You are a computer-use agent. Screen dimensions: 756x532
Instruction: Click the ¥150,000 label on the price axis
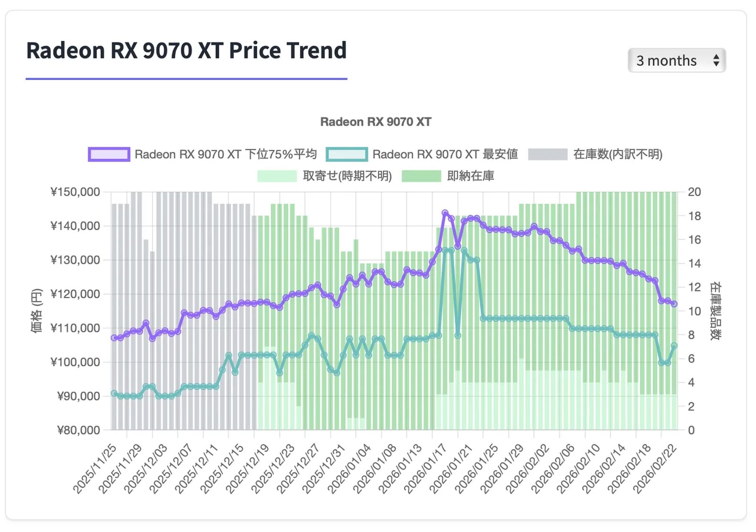click(75, 192)
